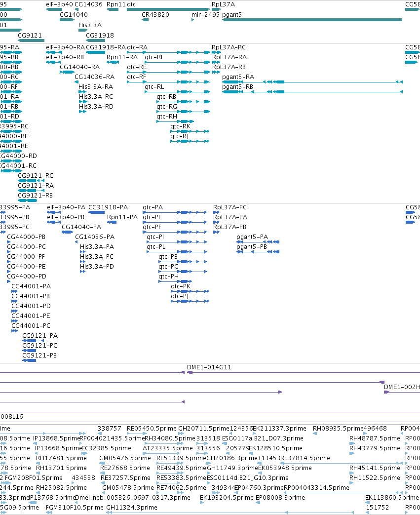
Task: Click the Rpn11 gene label
Action: (116, 4)
